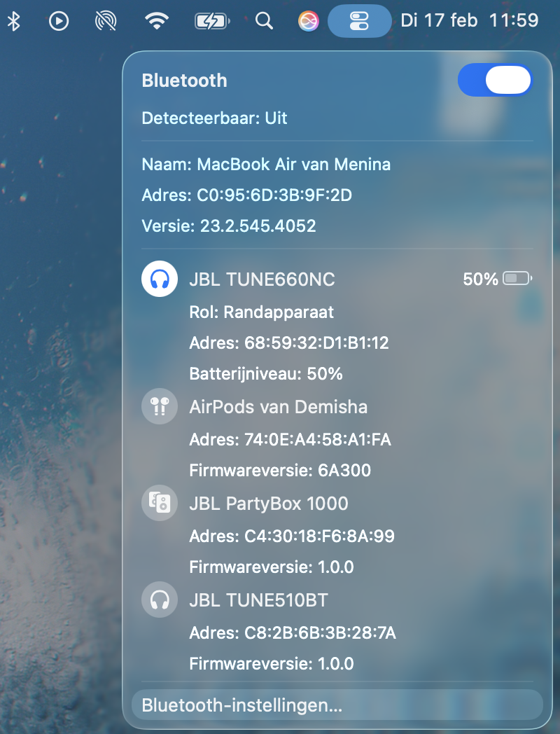Click the AirPods icon for AirPods van Demisha
The height and width of the screenshot is (734, 560).
(x=160, y=406)
